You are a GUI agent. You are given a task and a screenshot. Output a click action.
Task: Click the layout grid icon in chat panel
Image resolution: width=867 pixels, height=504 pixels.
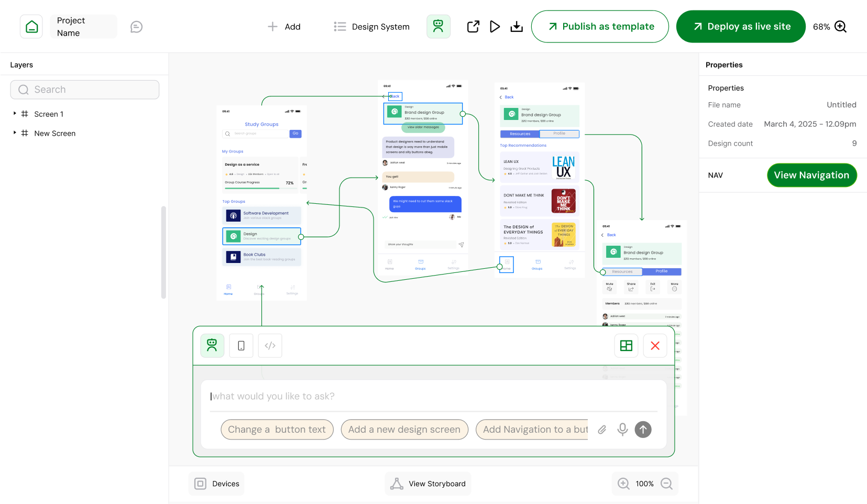click(x=626, y=346)
